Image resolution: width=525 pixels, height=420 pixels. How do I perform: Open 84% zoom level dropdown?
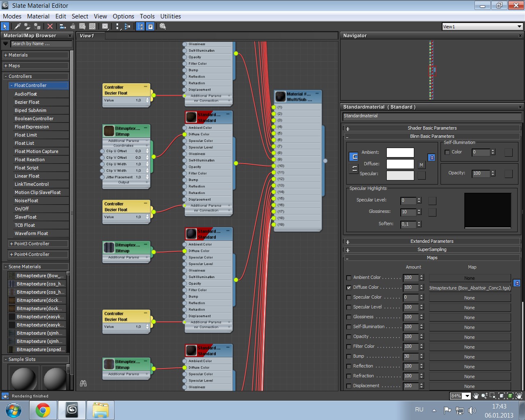467,396
